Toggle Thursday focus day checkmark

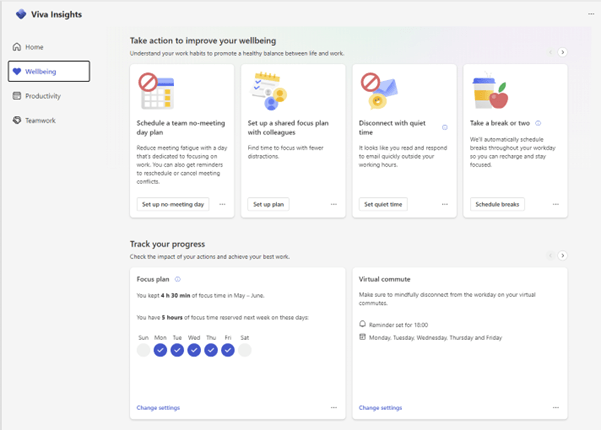211,350
